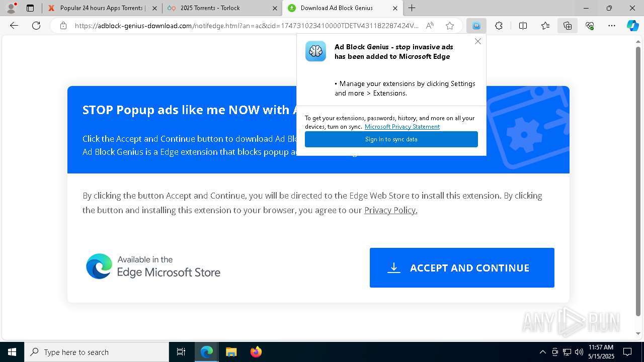The height and width of the screenshot is (362, 644).
Task: Open the Microsoft Privacy Statement link
Action: click(402, 127)
